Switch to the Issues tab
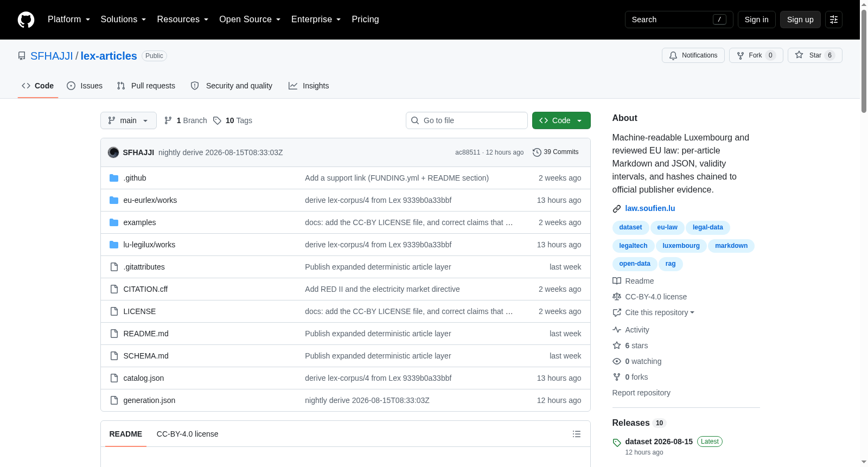This screenshot has height=467, width=868. coord(85,86)
